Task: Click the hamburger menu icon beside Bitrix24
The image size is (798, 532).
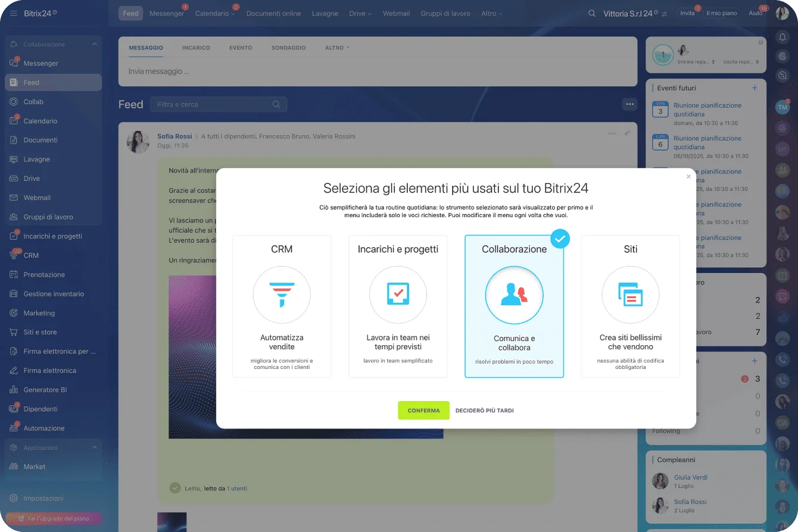Action: [13, 13]
